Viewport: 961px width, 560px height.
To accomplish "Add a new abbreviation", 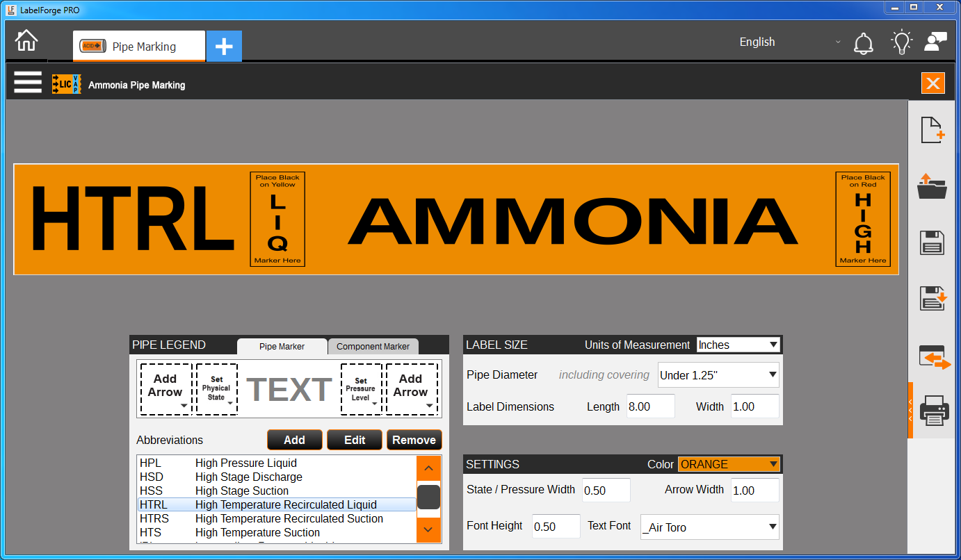I will pyautogui.click(x=294, y=439).
